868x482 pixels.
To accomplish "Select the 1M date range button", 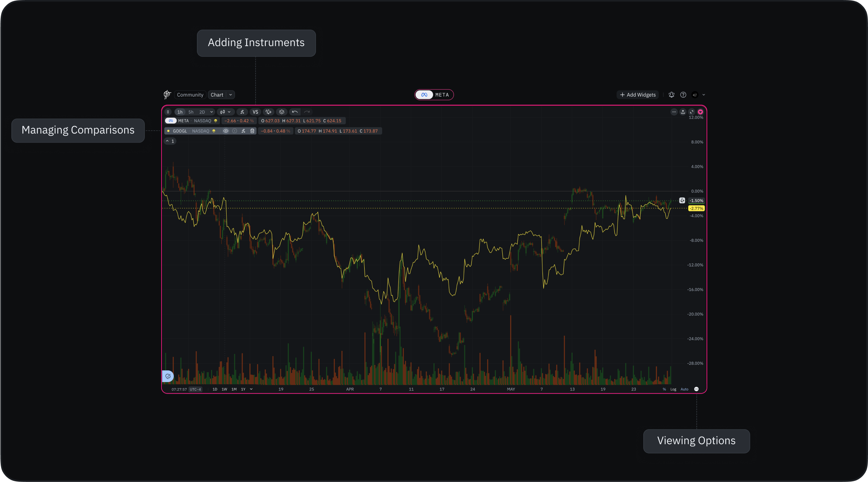I will tap(234, 389).
